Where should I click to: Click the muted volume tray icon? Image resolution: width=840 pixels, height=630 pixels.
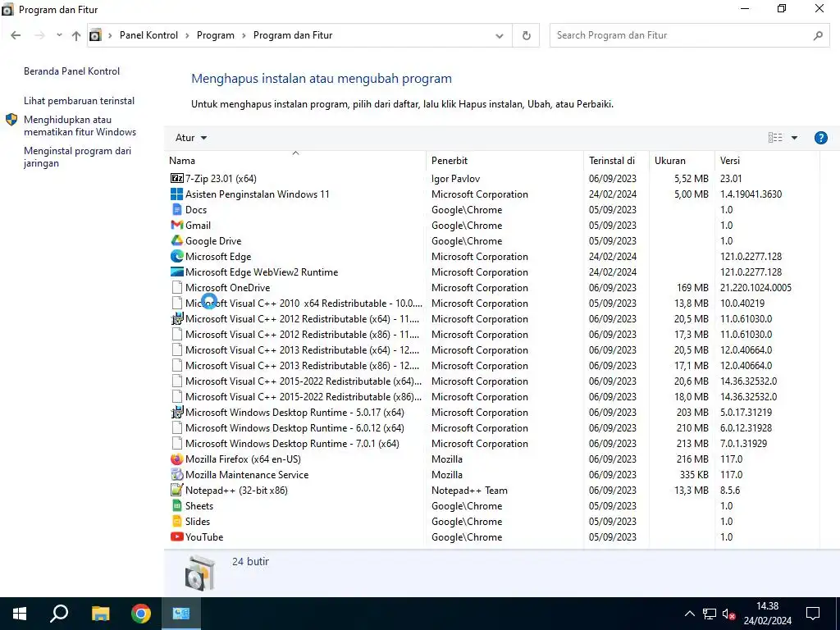pos(728,614)
